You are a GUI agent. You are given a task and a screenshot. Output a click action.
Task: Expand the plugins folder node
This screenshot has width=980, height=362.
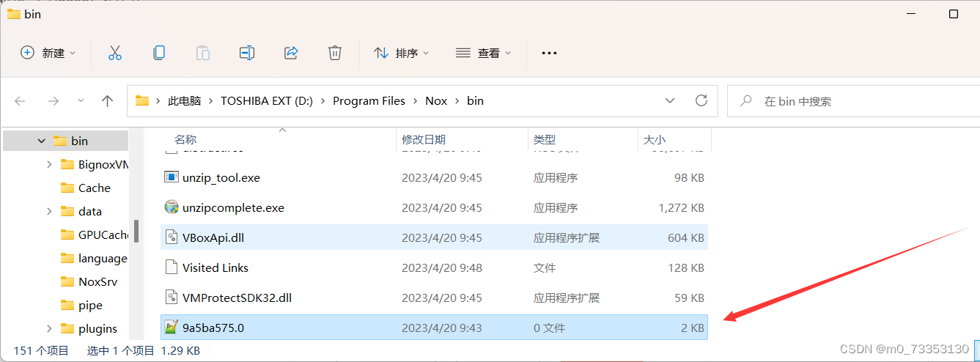click(49, 328)
